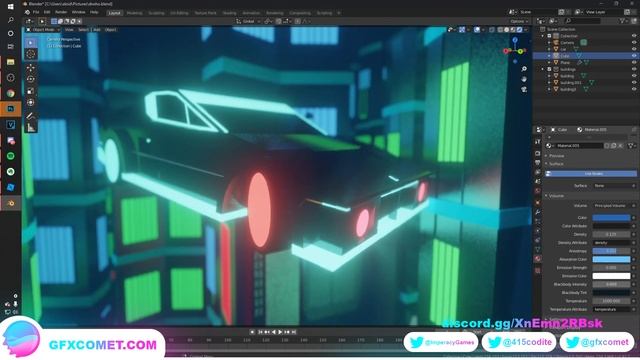Click the viewport navigation axis gizmo

[x=515, y=50]
